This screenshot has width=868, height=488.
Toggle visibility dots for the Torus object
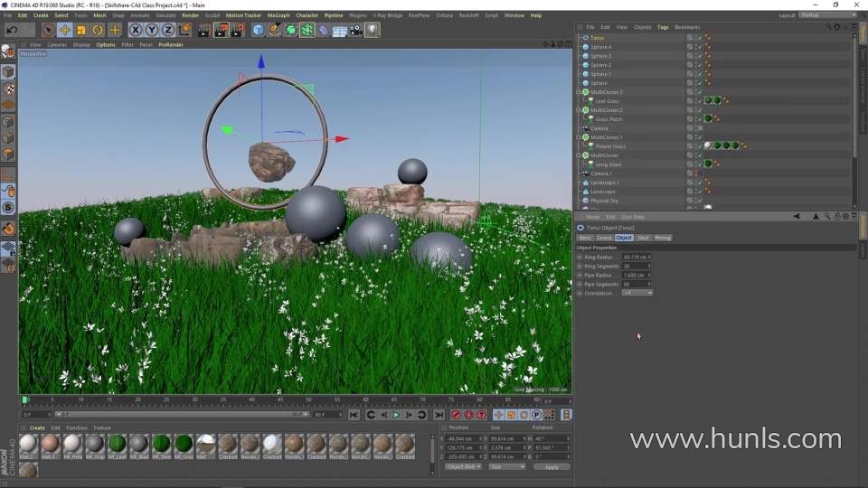[690, 38]
